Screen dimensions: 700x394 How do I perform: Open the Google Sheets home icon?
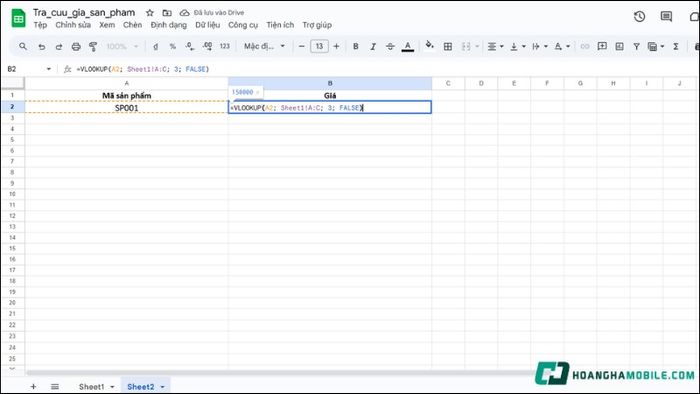(18, 18)
